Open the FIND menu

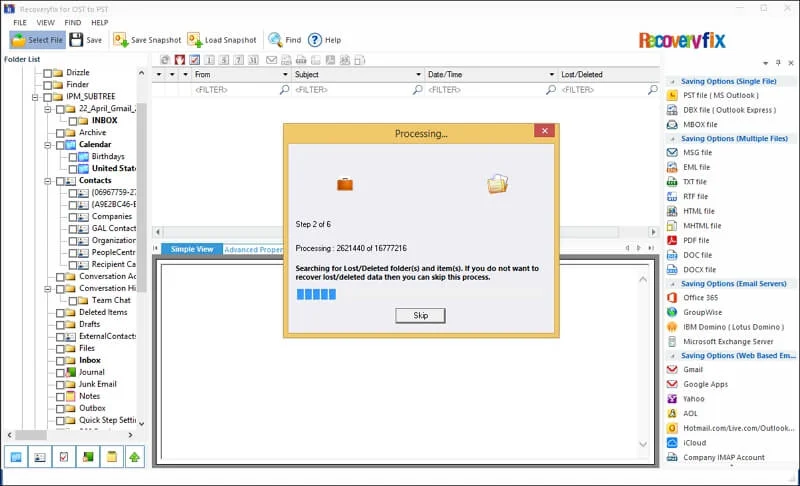(x=72, y=22)
